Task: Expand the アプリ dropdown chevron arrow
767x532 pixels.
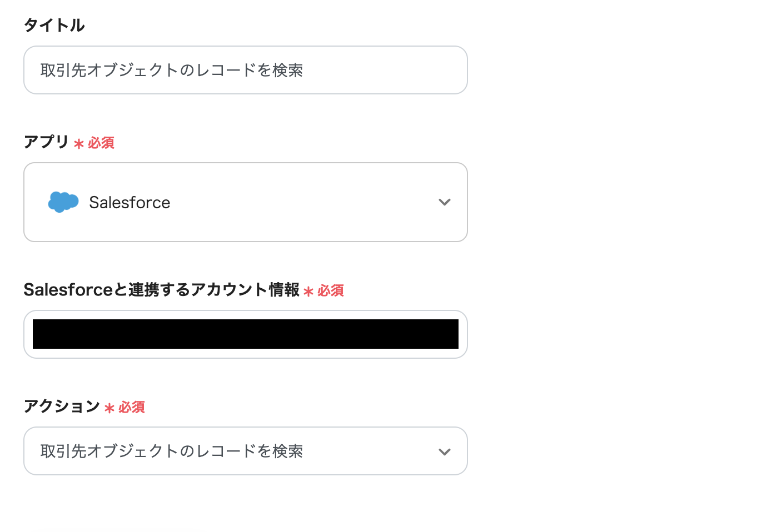Action: click(x=444, y=202)
